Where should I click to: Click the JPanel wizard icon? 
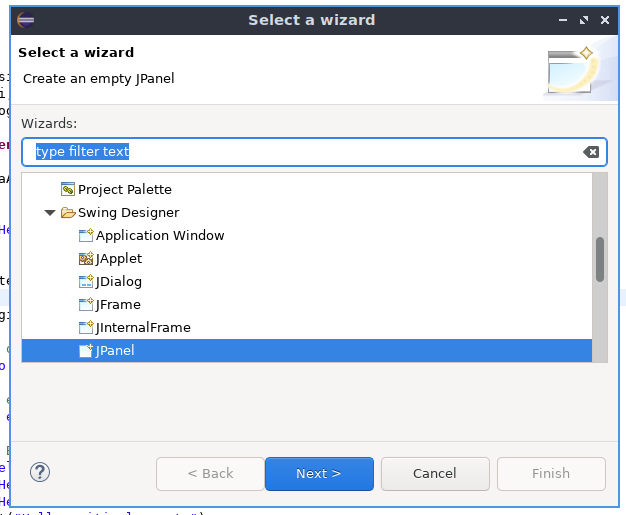tap(86, 351)
